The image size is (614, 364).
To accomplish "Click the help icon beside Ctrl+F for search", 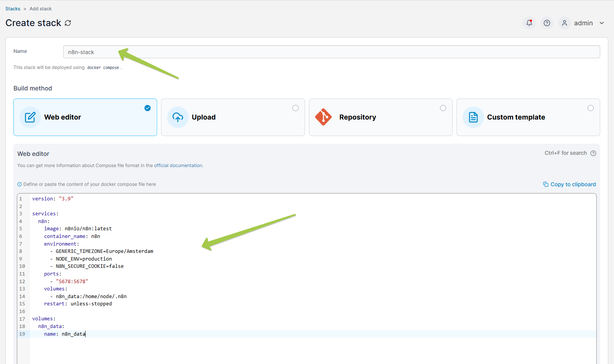I will click(593, 153).
